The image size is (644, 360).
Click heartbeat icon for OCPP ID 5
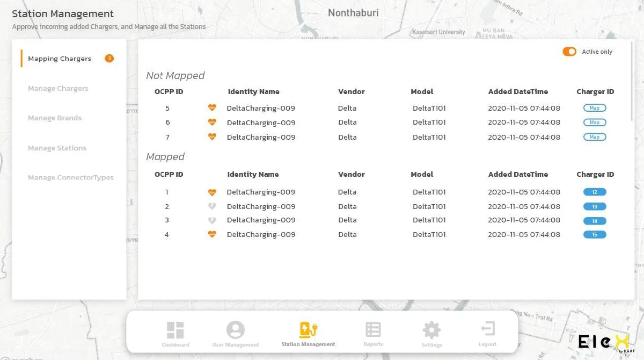point(212,108)
